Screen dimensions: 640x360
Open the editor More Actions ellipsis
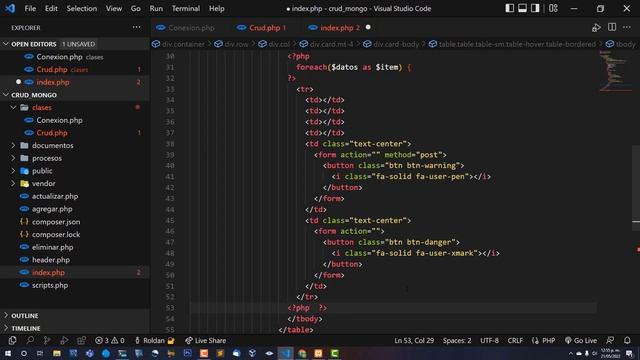[627, 27]
